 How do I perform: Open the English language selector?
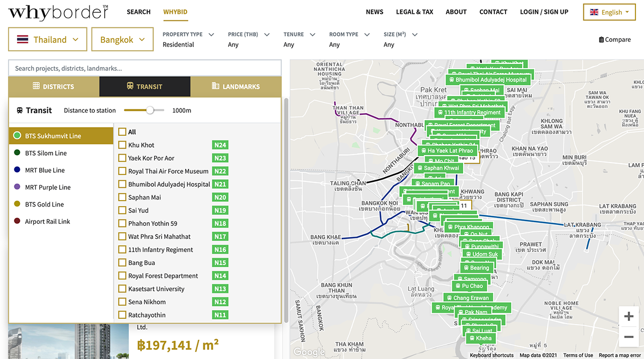[609, 12]
